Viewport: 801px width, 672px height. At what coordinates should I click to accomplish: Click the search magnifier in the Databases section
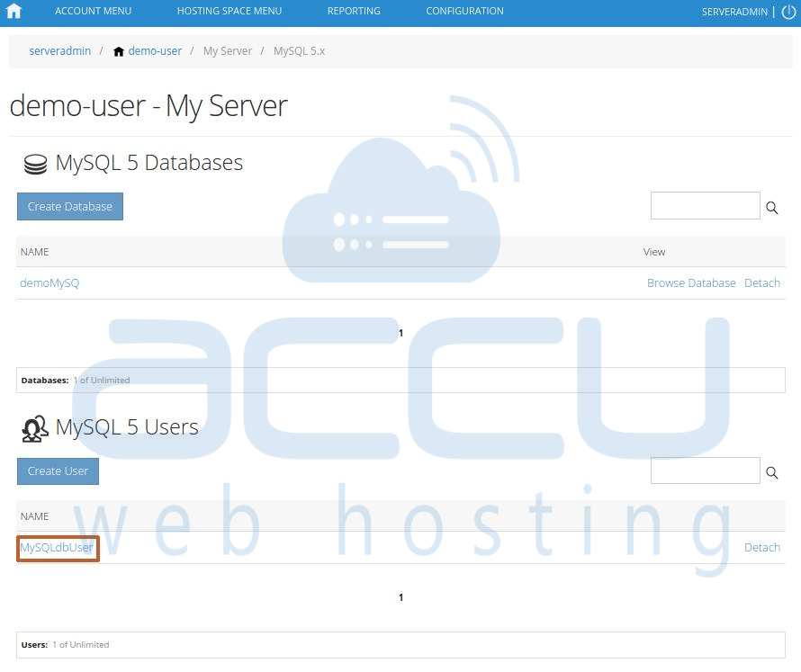tap(772, 207)
